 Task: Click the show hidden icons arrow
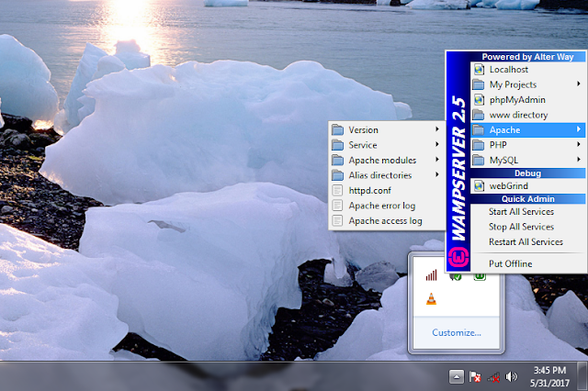[457, 376]
